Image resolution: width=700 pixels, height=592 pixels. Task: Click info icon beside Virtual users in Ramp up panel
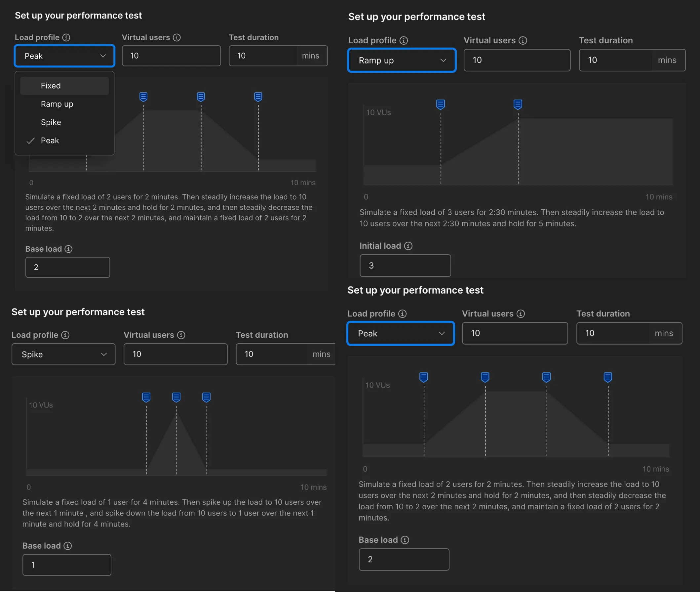pyautogui.click(x=523, y=41)
